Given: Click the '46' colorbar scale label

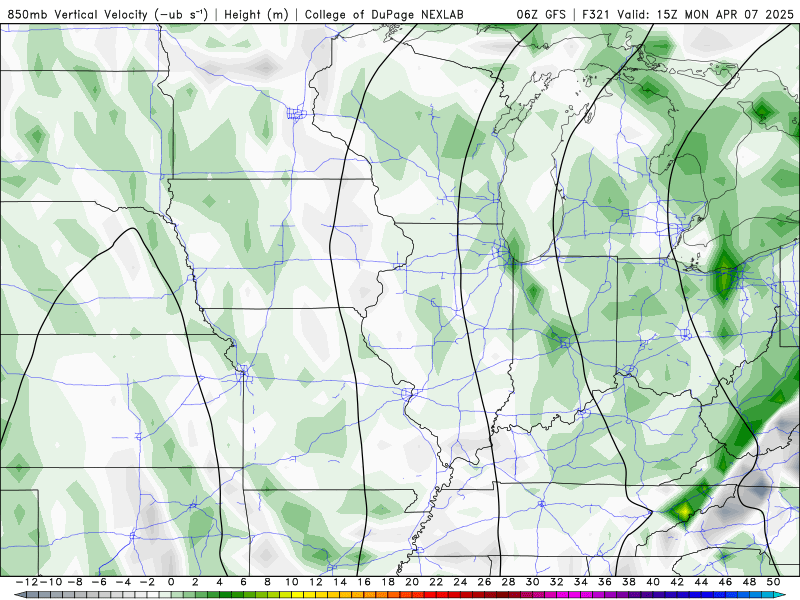Looking at the screenshot, I should tap(726, 582).
